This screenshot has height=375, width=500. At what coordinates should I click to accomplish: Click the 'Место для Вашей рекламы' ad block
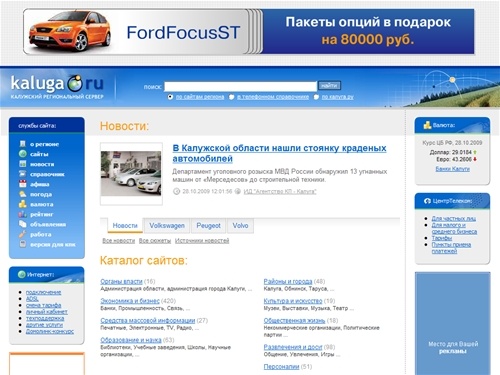point(453,323)
